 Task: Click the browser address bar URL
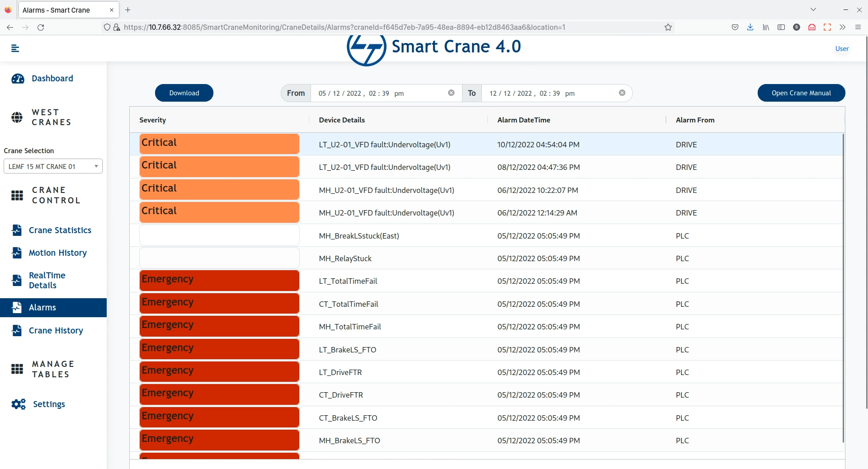tap(344, 27)
